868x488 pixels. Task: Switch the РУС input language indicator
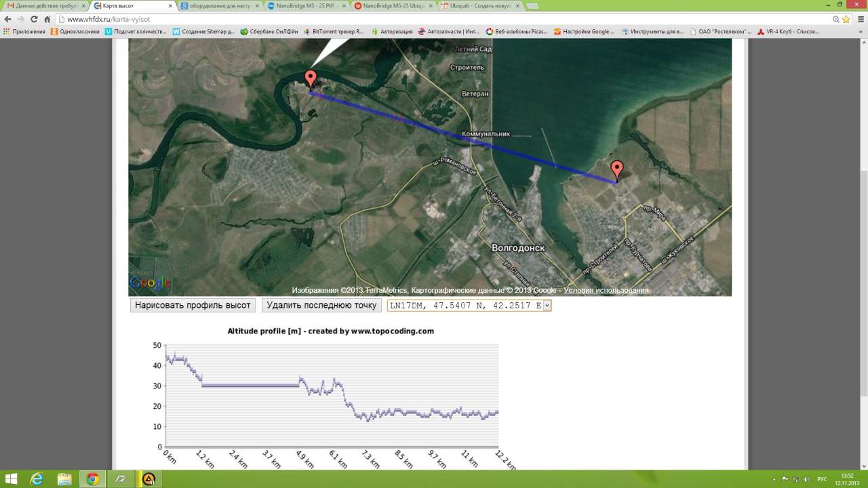coord(822,479)
